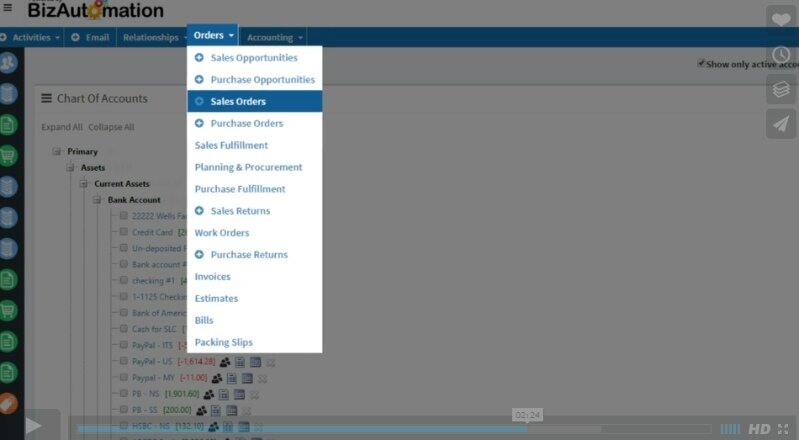
Task: Open the hamburger menu next to BizAutomation logo
Action: click(x=9, y=7)
